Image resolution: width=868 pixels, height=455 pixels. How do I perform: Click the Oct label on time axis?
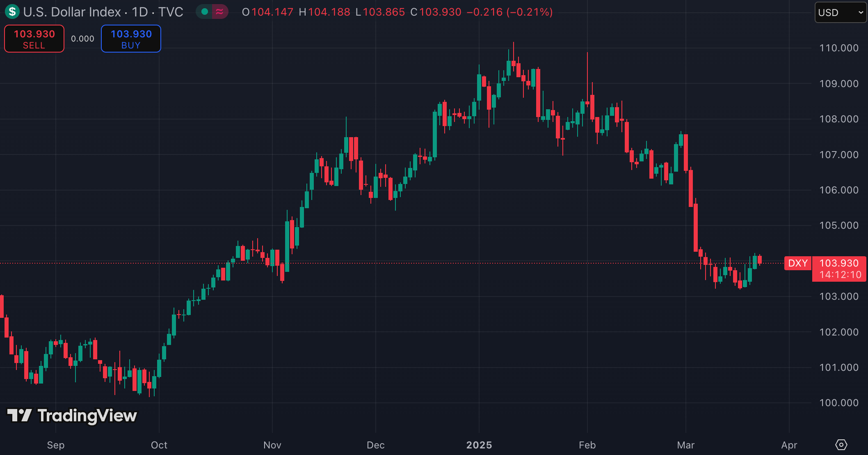click(x=159, y=445)
